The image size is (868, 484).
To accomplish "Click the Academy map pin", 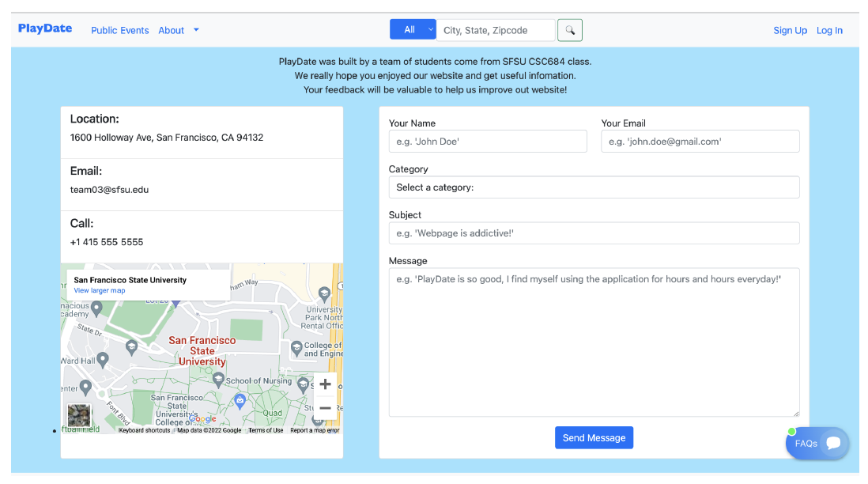I will click(96, 309).
